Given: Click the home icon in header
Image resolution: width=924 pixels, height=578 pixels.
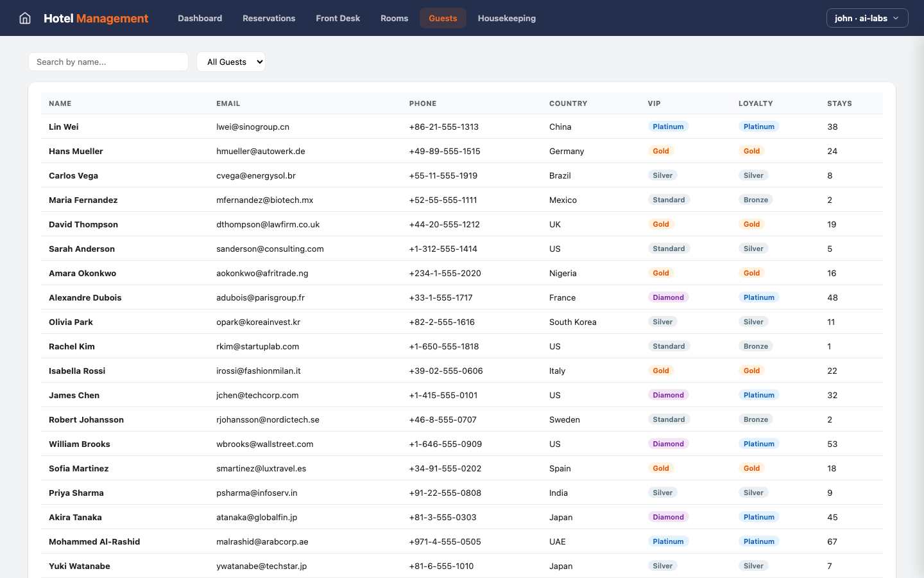Looking at the screenshot, I should tap(25, 18).
